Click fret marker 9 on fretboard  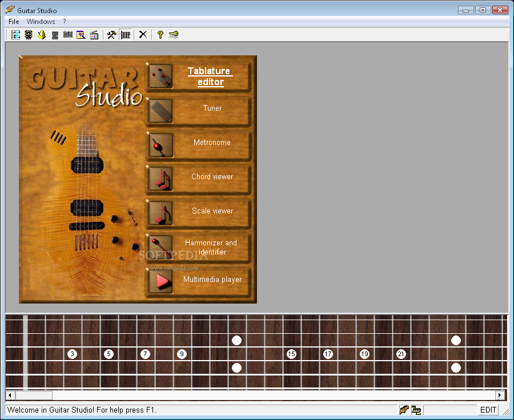pyautogui.click(x=182, y=354)
